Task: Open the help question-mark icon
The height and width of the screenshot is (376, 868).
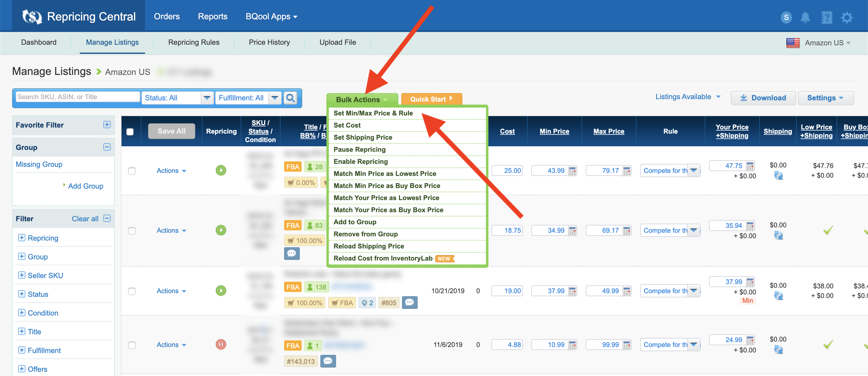Action: pyautogui.click(x=826, y=17)
